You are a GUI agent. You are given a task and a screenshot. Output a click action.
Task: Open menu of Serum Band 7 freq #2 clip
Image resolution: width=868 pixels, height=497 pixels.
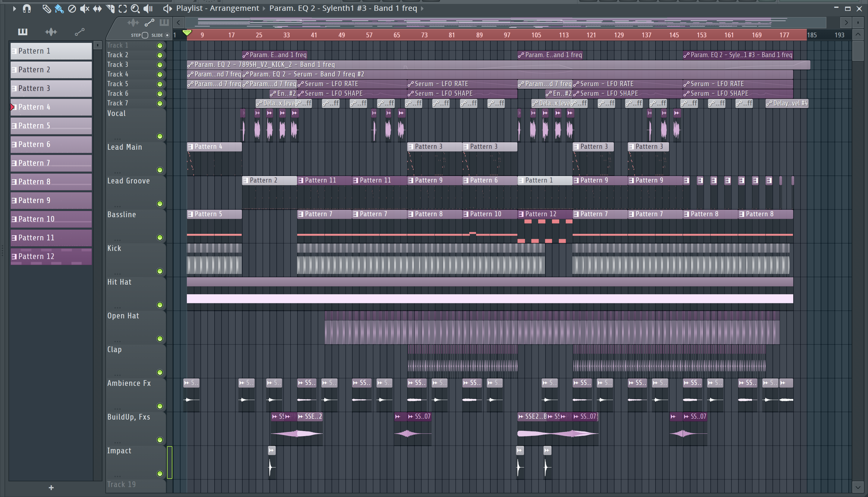[x=246, y=74]
